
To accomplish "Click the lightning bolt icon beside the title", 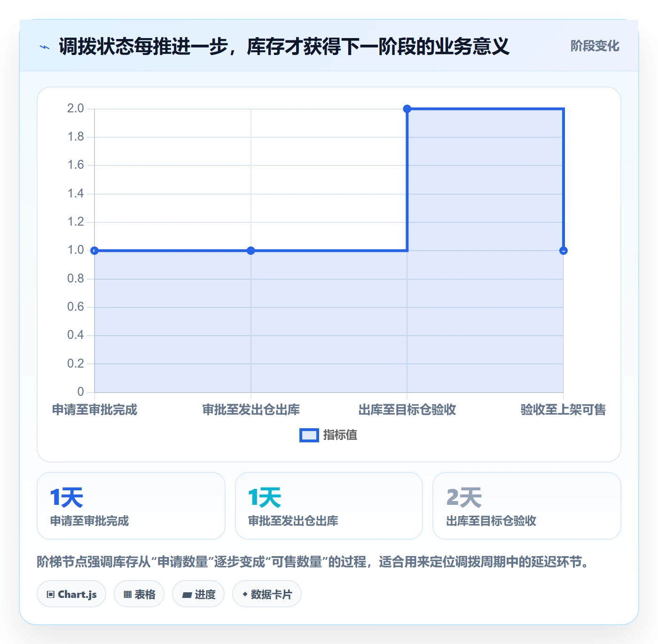I will pos(45,47).
